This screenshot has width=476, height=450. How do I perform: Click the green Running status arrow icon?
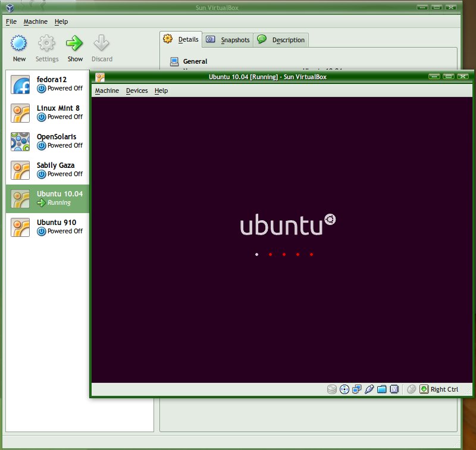42,202
